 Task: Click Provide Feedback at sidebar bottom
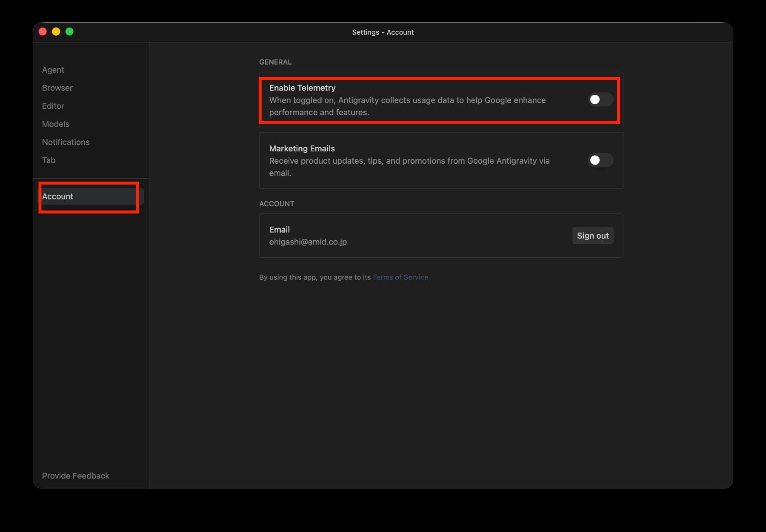pyautogui.click(x=76, y=476)
